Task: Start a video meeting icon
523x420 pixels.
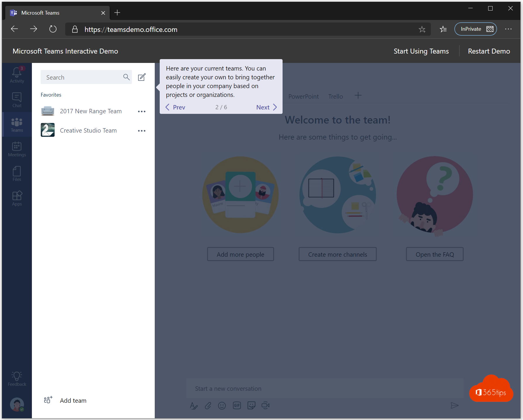Action: [x=266, y=405]
